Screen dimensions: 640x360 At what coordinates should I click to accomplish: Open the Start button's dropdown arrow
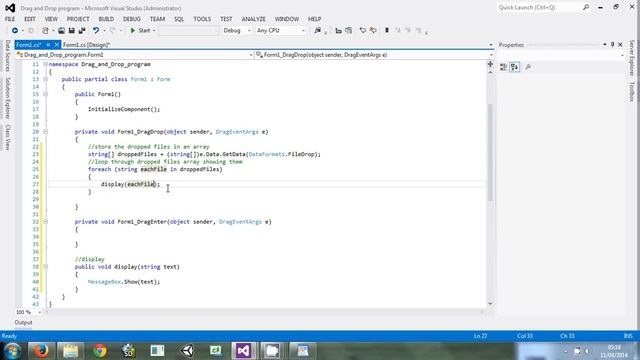[154, 31]
